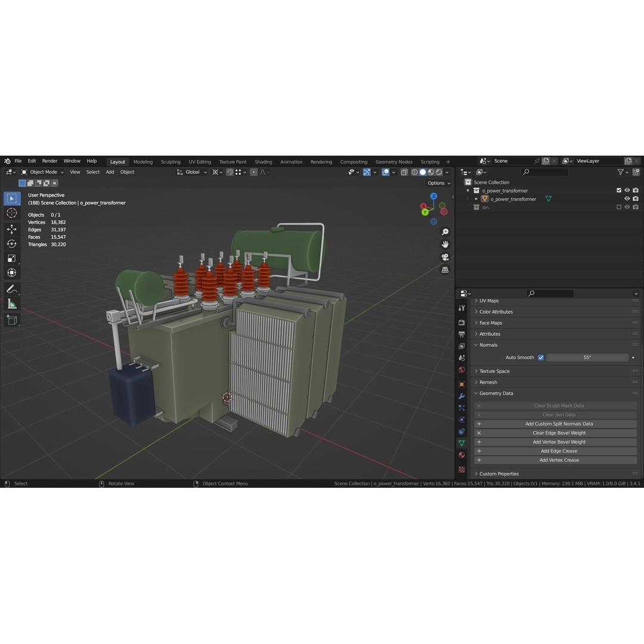The height and width of the screenshot is (644, 644).
Task: Open Global transform orientation dropdown
Action: coord(192,172)
